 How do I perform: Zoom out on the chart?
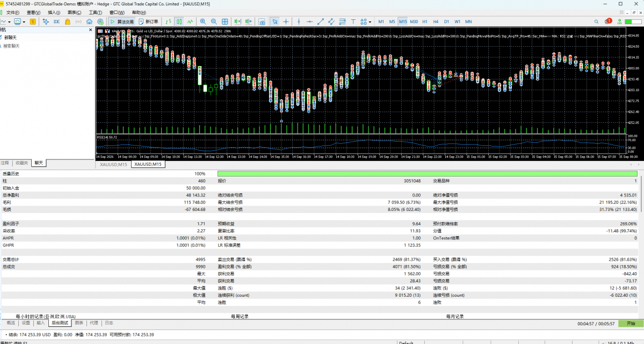coord(214,21)
